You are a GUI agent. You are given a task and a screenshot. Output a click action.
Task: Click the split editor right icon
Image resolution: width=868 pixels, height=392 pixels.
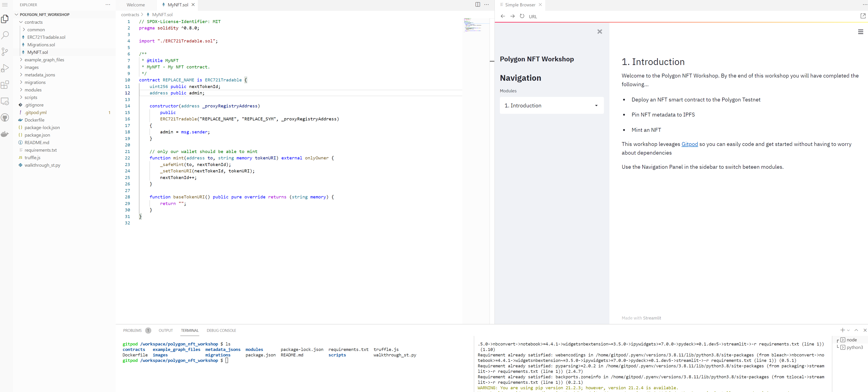click(477, 5)
